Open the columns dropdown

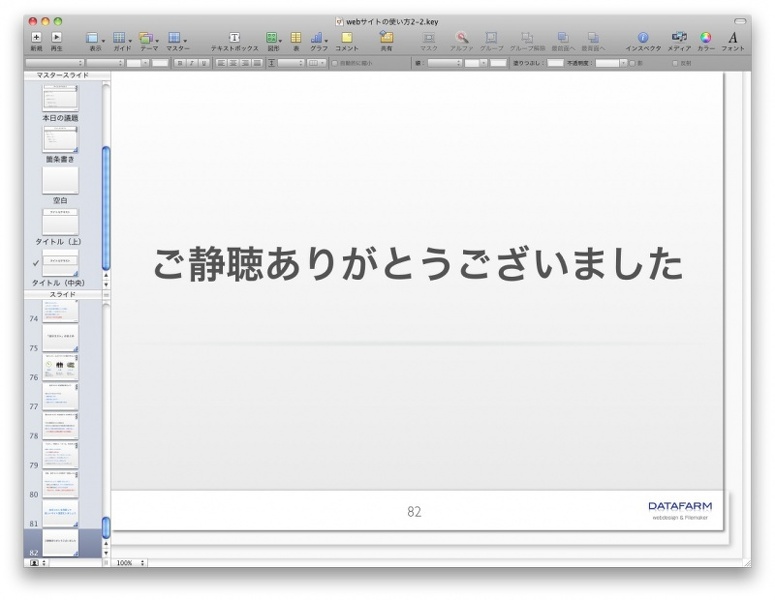(316, 63)
